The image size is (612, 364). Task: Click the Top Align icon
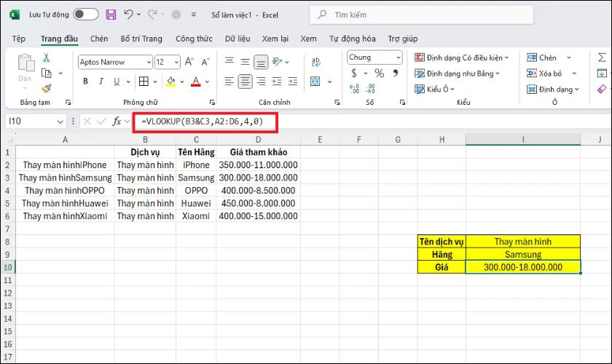[229, 61]
